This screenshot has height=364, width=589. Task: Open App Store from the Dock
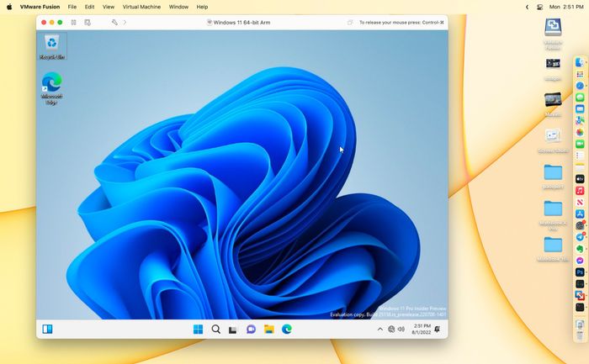tap(580, 214)
